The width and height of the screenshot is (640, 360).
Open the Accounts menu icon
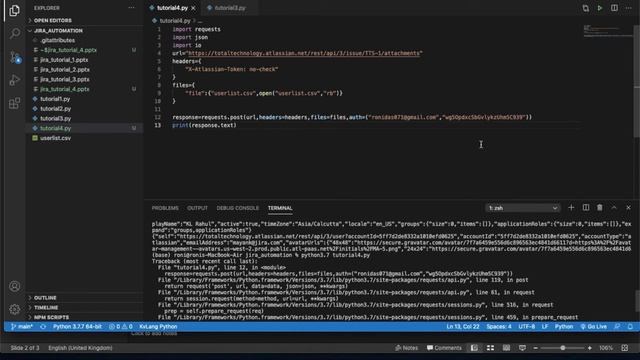click(15, 286)
